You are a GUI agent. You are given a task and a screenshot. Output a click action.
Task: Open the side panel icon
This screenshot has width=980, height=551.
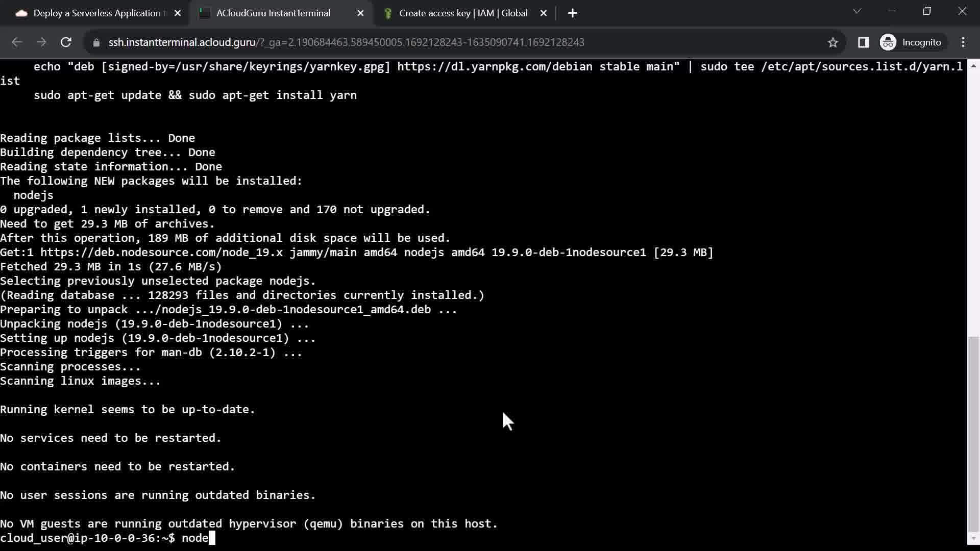tap(863, 42)
